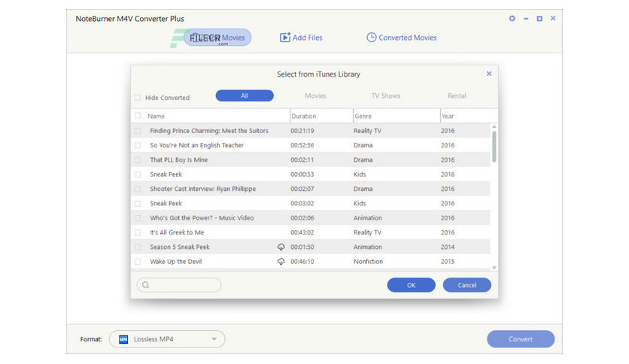Select the That PLL Boy Is Mine title
This screenshot has width=629, height=364.
(179, 160)
